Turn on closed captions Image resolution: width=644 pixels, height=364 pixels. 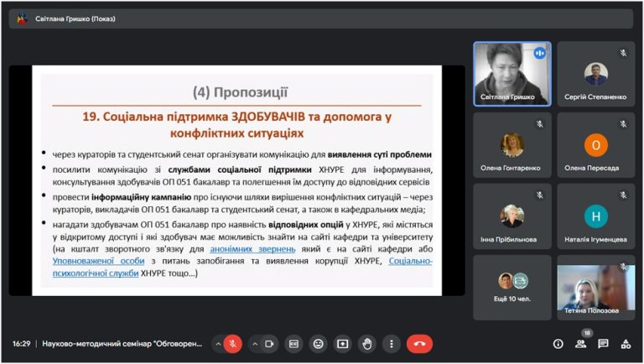click(293, 344)
